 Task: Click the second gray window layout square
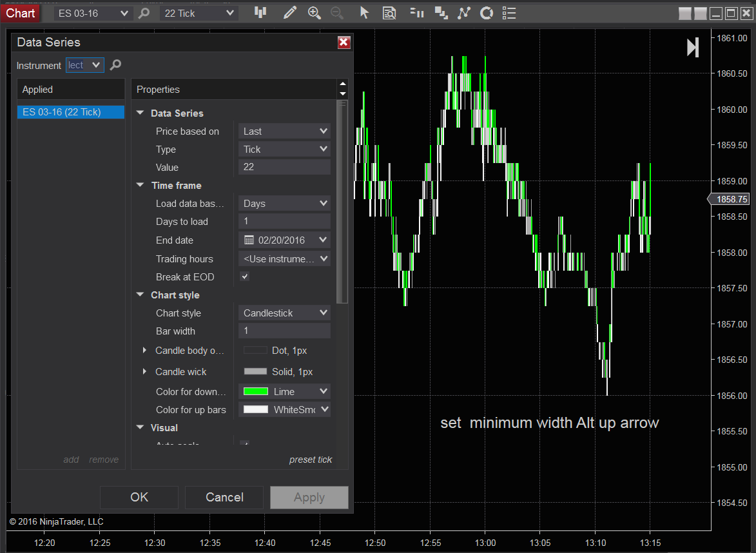701,14
